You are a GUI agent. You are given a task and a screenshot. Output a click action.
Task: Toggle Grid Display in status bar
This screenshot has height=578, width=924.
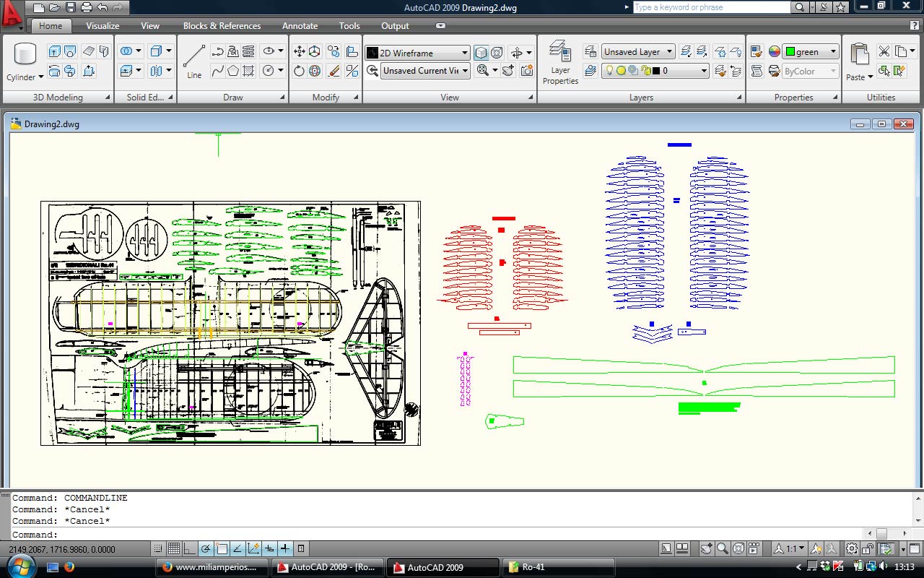click(174, 549)
